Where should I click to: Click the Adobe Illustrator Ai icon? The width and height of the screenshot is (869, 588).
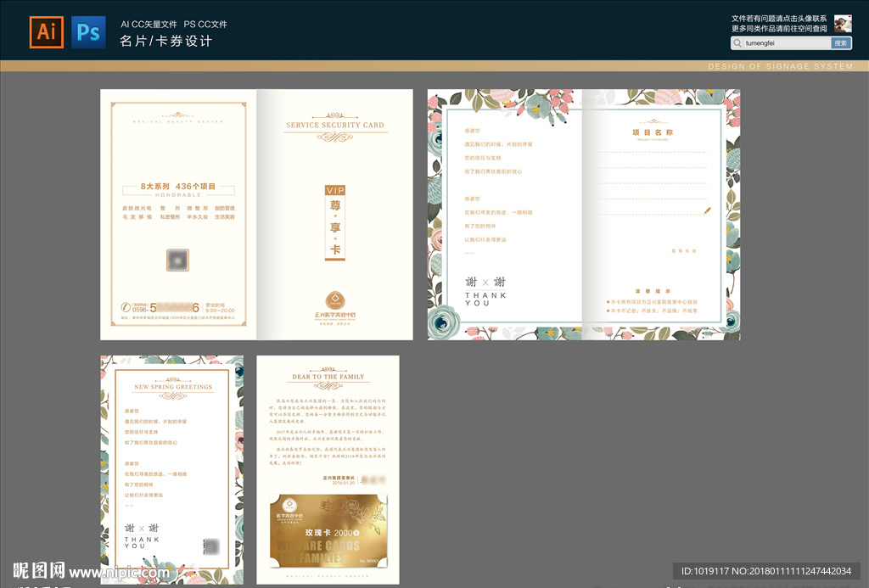point(47,32)
